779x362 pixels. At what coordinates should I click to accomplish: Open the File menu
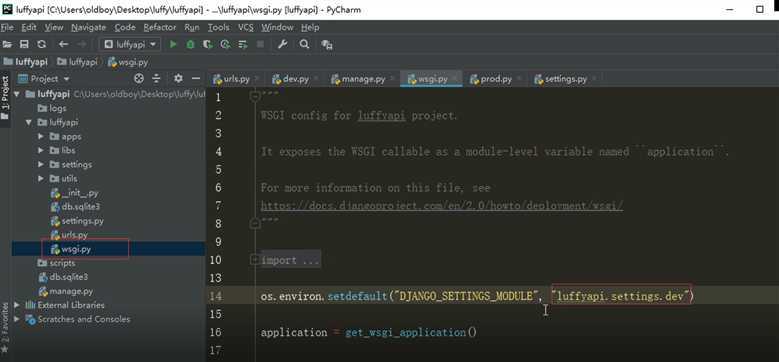[x=7, y=27]
